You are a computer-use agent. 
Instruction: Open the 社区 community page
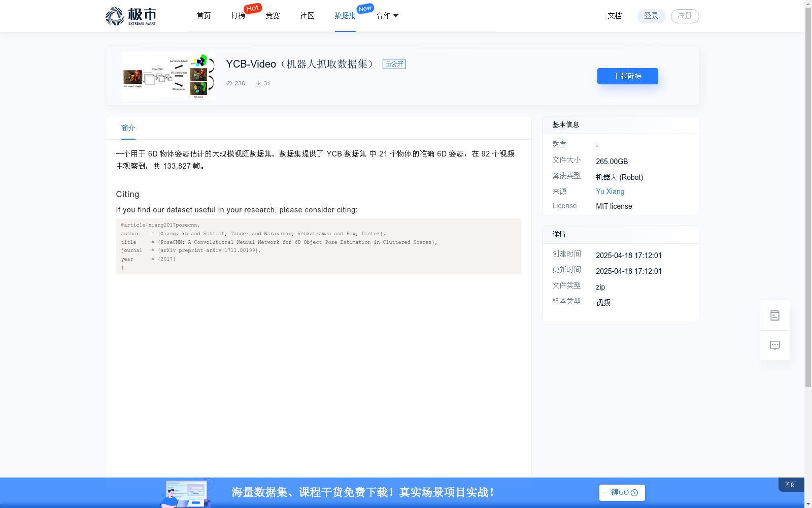click(x=307, y=16)
